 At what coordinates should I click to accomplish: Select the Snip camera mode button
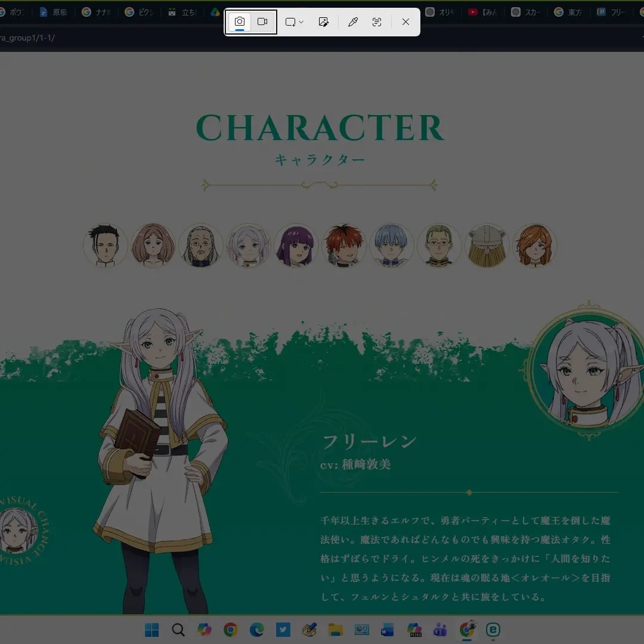[240, 22]
